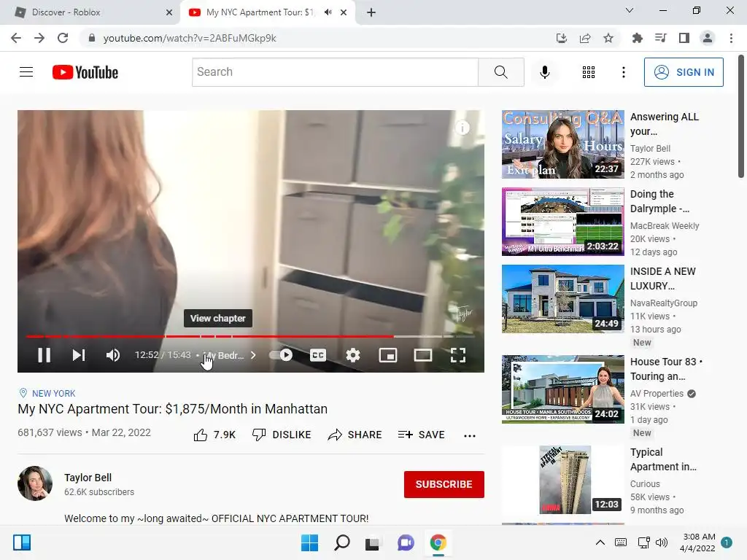This screenshot has height=560, width=747.
Task: Bookmark this page with star
Action: pyautogui.click(x=608, y=38)
